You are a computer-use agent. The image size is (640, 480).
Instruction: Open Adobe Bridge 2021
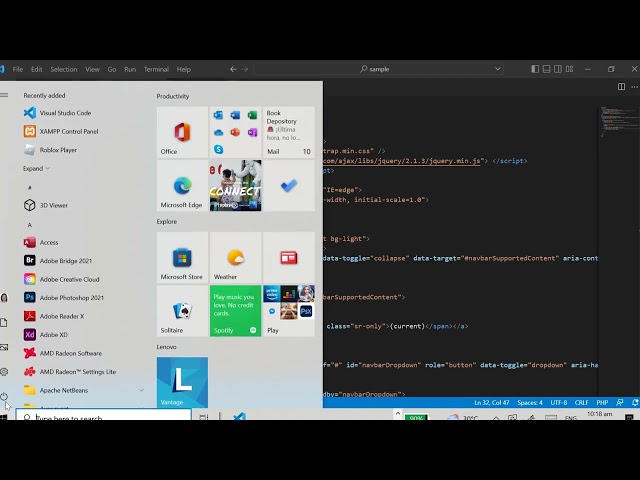tap(58, 261)
